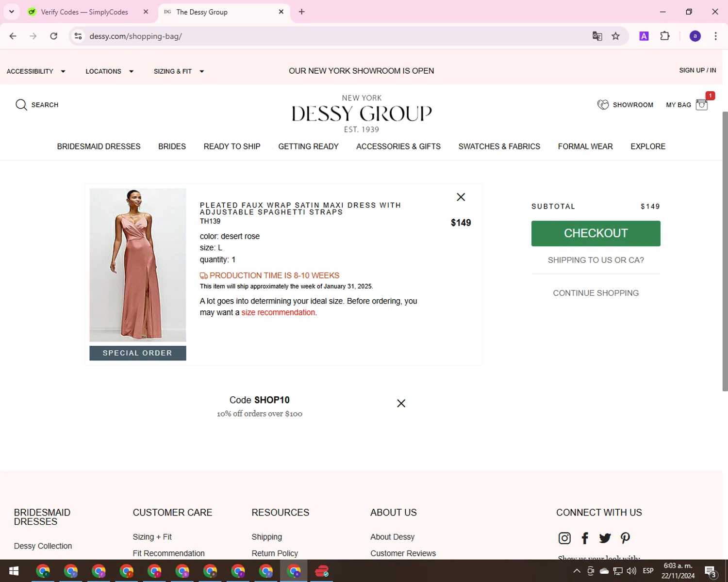Open the tab search dropdown arrow
Viewport: 728px width, 582px height.
[12, 12]
